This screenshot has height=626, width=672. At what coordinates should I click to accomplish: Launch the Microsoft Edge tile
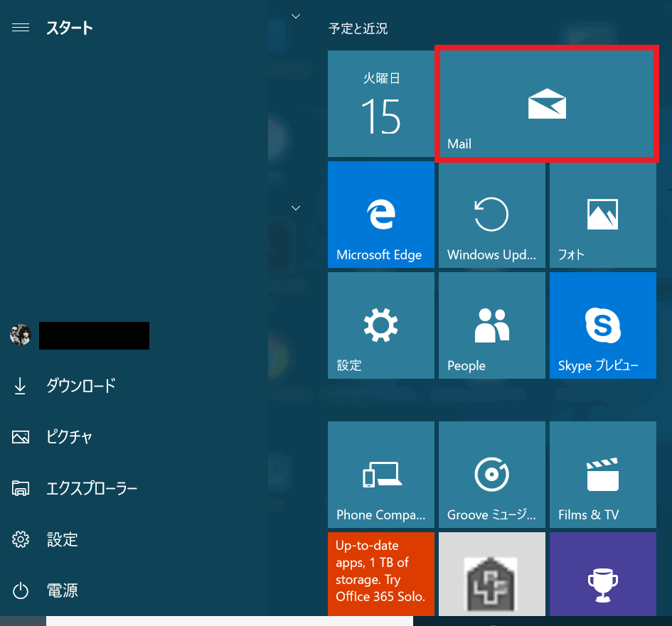click(381, 215)
